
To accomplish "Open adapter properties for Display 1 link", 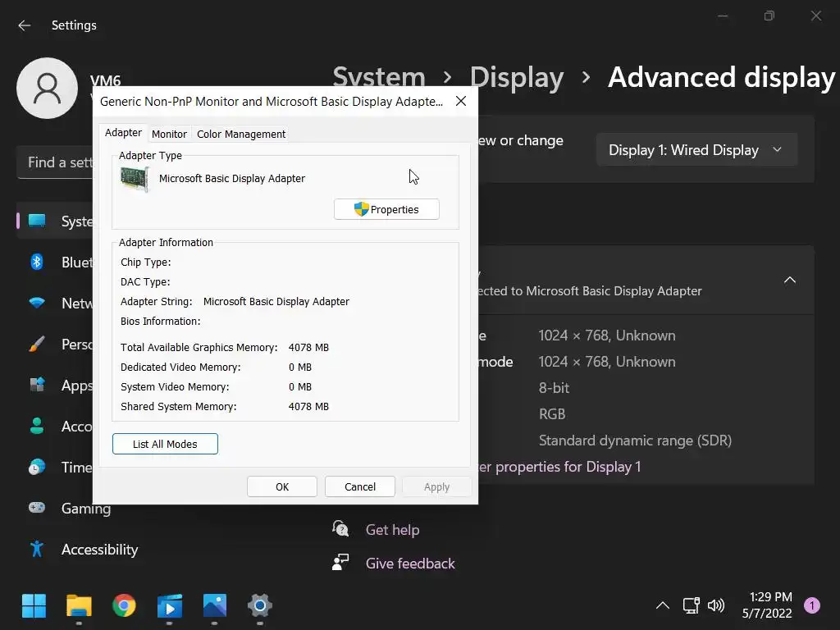I will tap(559, 467).
